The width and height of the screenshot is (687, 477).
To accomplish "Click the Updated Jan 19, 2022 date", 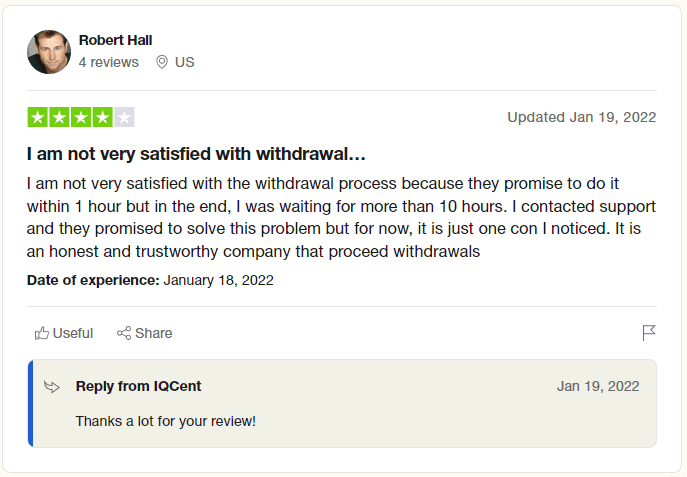I will pyautogui.click(x=581, y=117).
